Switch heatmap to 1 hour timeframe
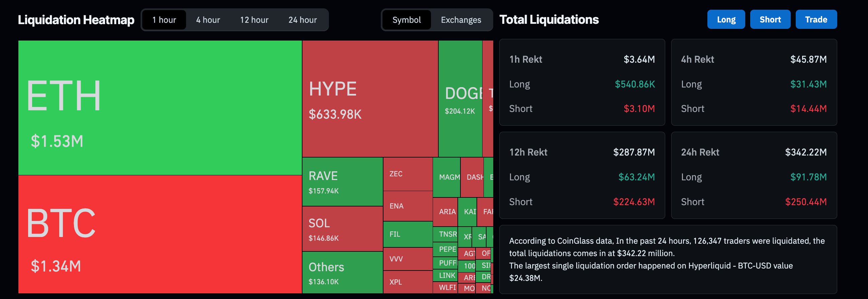This screenshot has width=868, height=299. (x=164, y=20)
